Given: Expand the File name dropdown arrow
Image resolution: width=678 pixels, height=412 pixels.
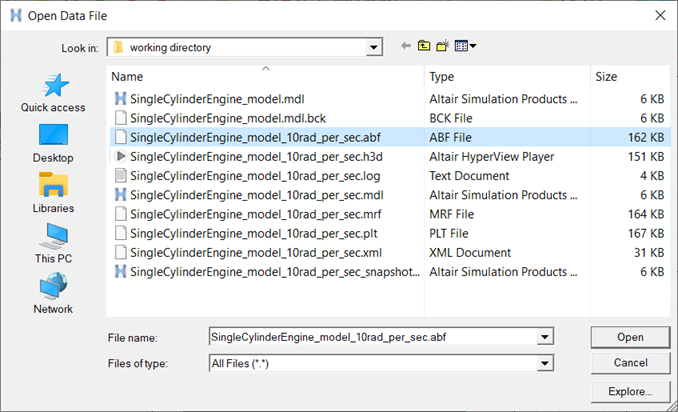Looking at the screenshot, I should click(545, 337).
